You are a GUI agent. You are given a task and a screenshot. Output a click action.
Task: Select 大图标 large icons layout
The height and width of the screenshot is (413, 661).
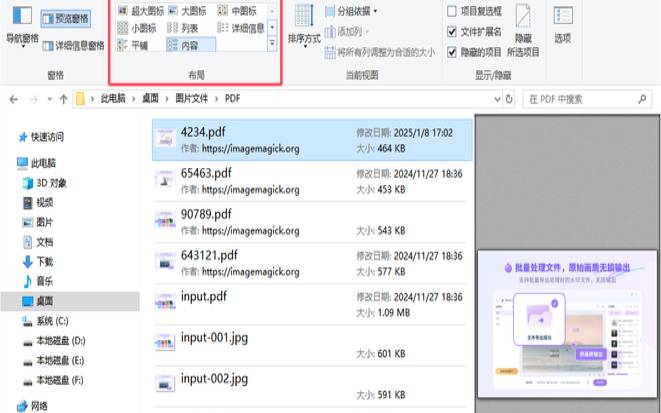coord(188,11)
